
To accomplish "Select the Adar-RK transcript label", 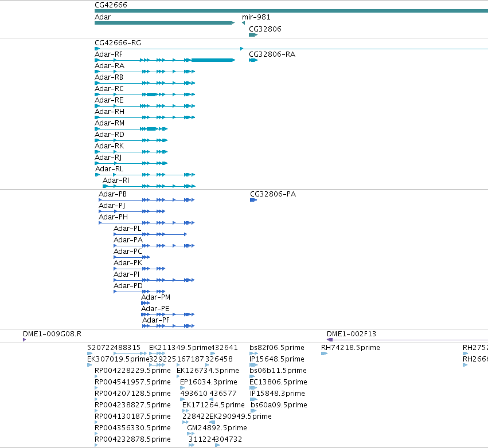I will point(109,146).
